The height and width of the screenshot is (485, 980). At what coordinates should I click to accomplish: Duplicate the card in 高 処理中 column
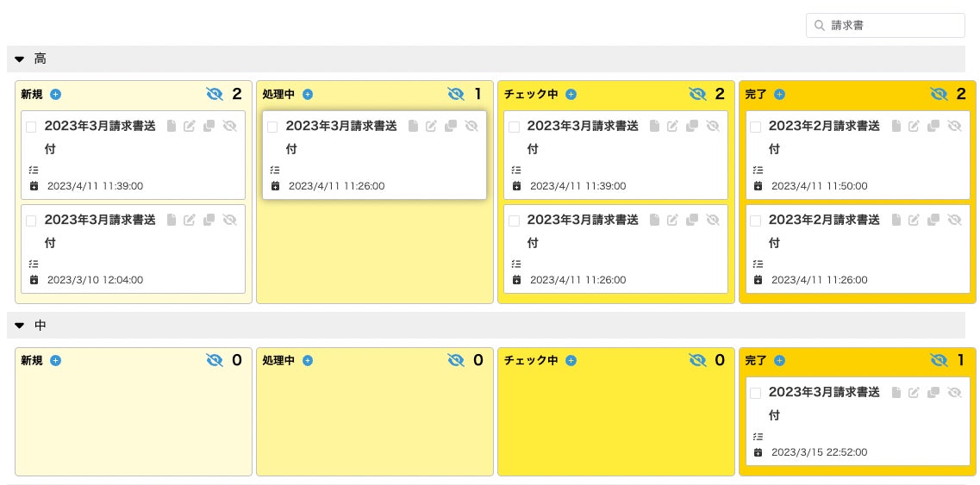pos(450,127)
